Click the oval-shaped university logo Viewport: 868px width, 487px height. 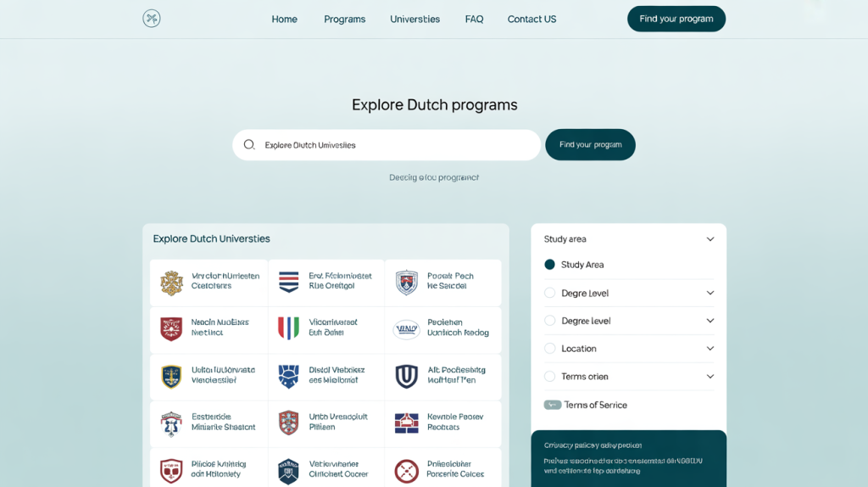407,329
